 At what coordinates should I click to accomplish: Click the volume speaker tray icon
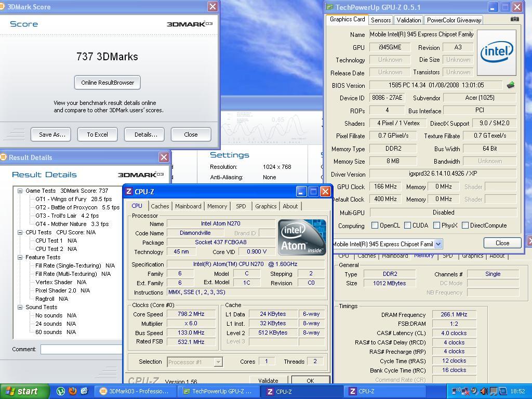pos(484,392)
